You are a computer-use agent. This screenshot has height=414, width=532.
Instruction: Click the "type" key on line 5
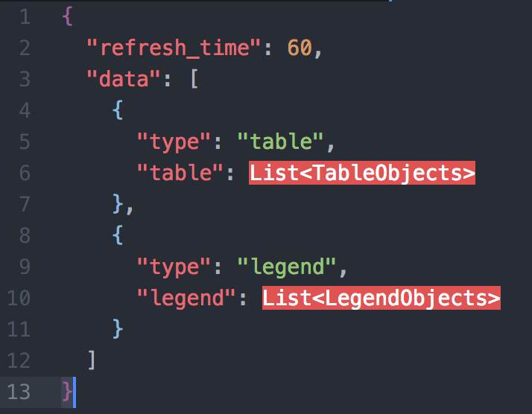[174, 141]
